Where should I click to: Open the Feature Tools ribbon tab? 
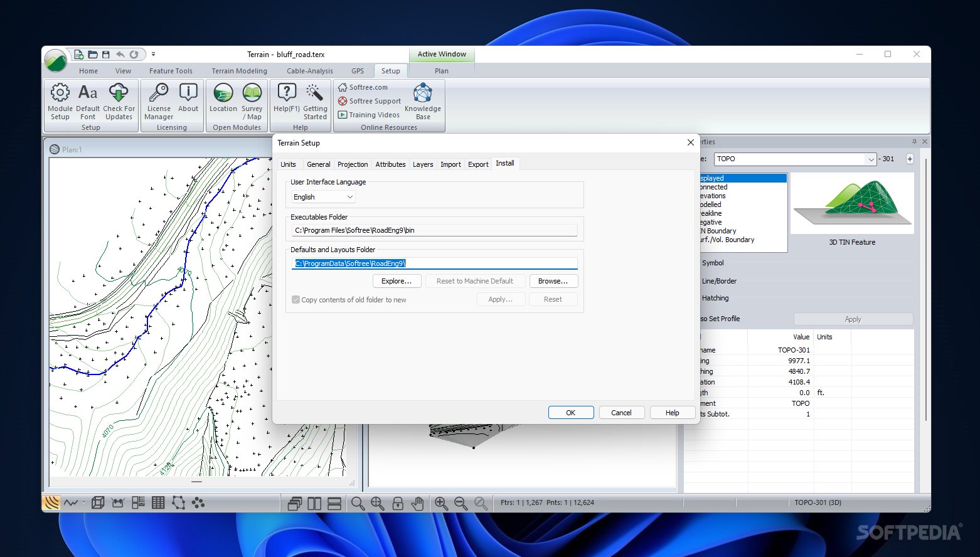tap(171, 71)
